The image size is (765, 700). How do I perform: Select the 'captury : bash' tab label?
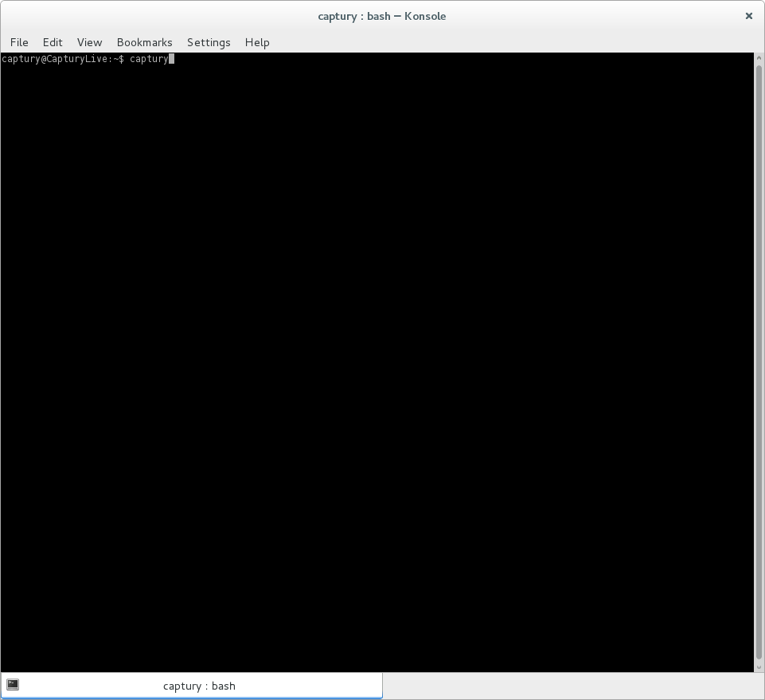(199, 686)
